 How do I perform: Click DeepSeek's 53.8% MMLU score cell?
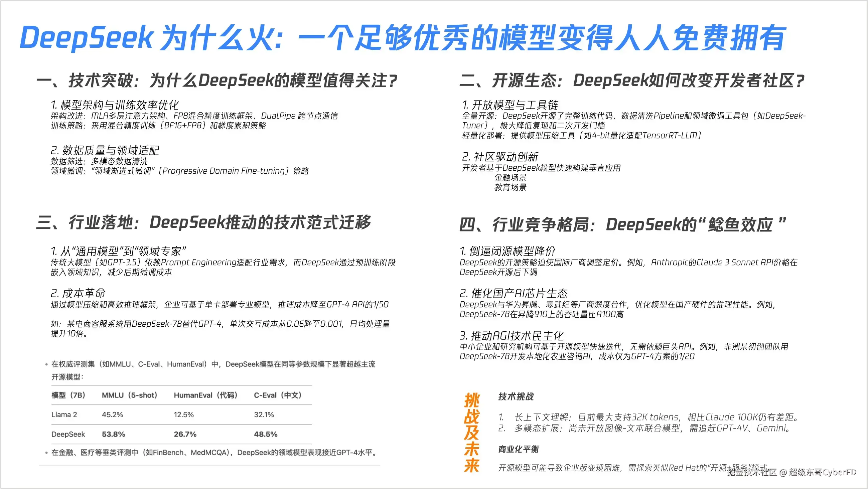point(113,434)
